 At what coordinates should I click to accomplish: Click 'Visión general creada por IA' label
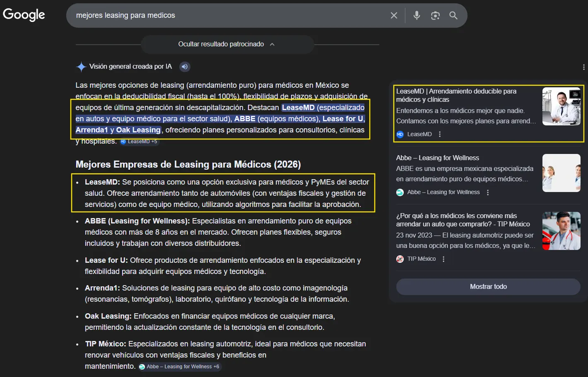[x=130, y=67]
